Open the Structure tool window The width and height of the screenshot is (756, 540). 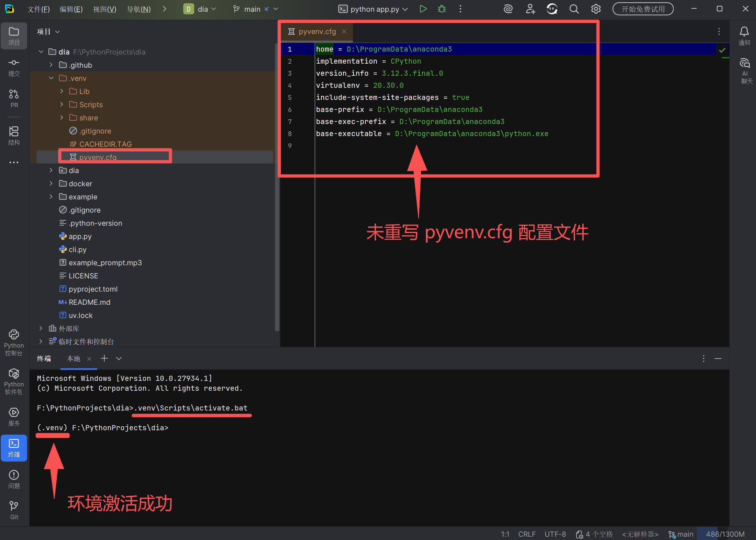(14, 136)
